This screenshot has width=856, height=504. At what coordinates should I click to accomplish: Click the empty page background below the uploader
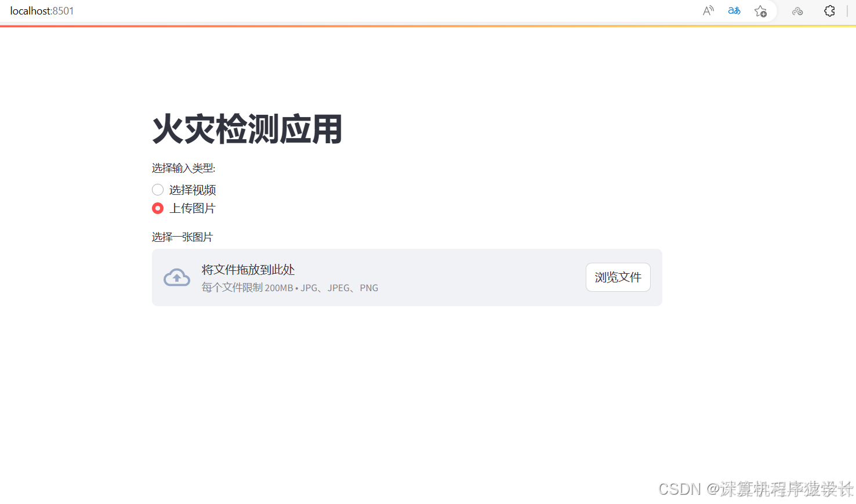tap(406, 377)
